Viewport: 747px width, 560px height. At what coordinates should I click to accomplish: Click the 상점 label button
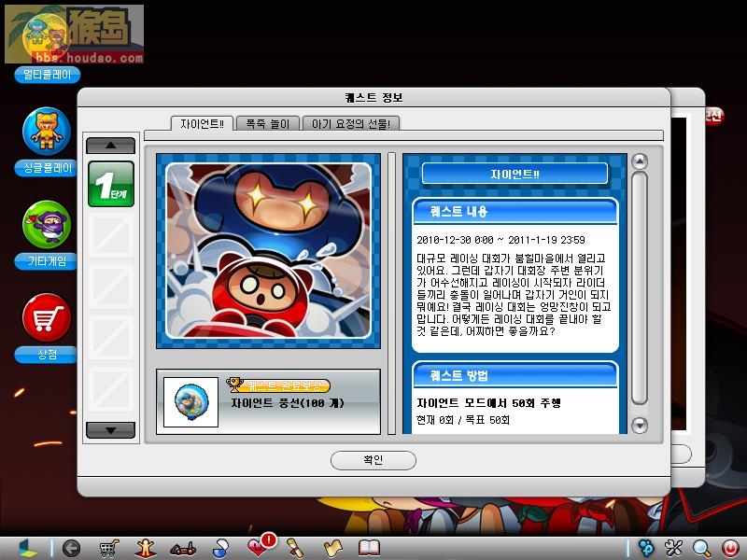[x=46, y=354]
